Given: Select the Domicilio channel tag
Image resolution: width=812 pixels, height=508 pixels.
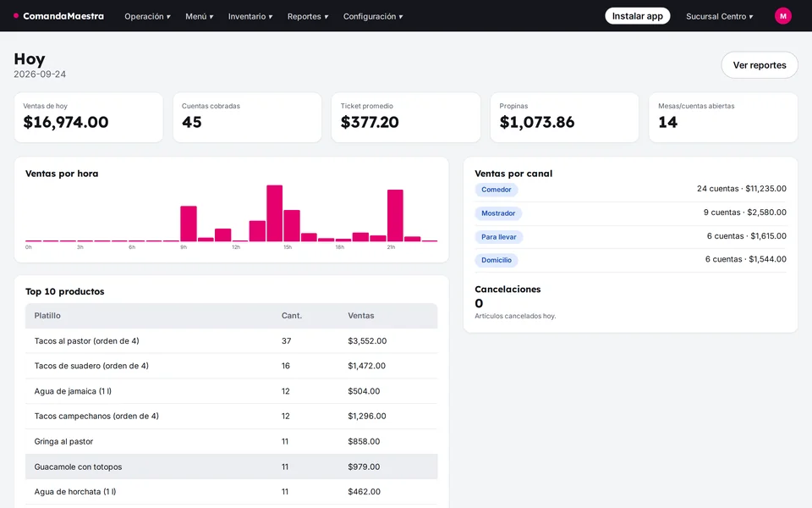Looking at the screenshot, I should (x=497, y=260).
